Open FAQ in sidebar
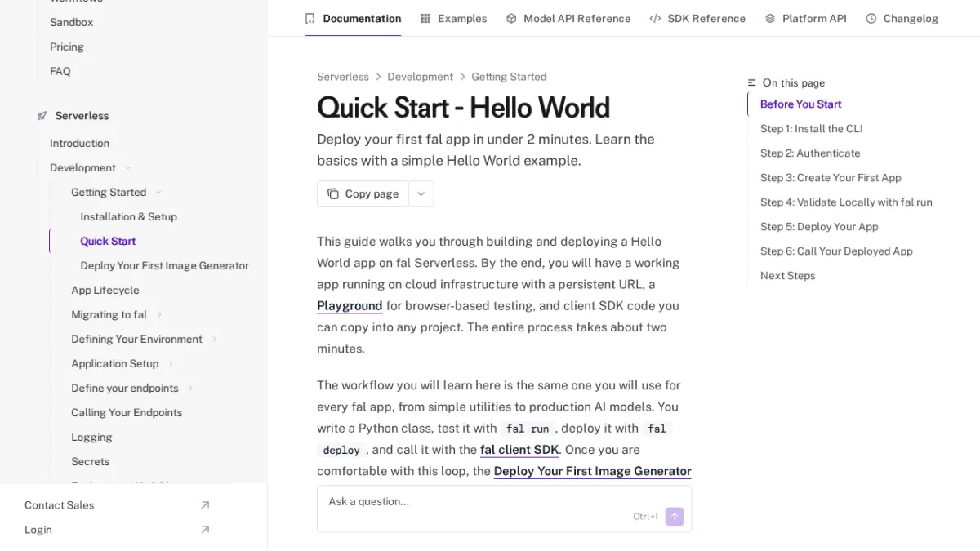This screenshot has width=980, height=551. [60, 71]
